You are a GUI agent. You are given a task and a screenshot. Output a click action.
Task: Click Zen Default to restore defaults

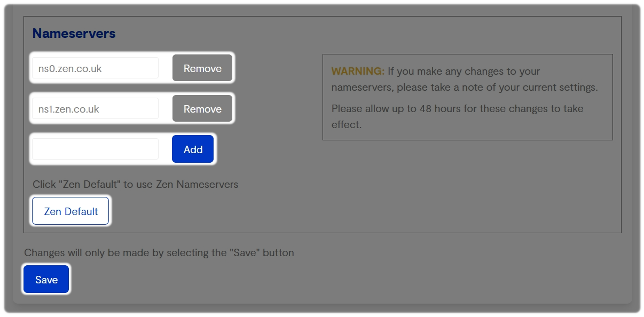click(70, 211)
